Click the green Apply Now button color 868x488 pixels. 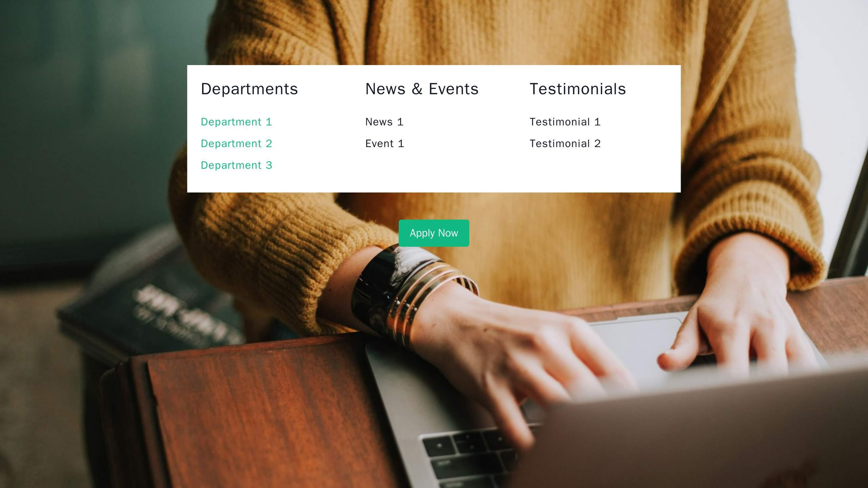434,232
